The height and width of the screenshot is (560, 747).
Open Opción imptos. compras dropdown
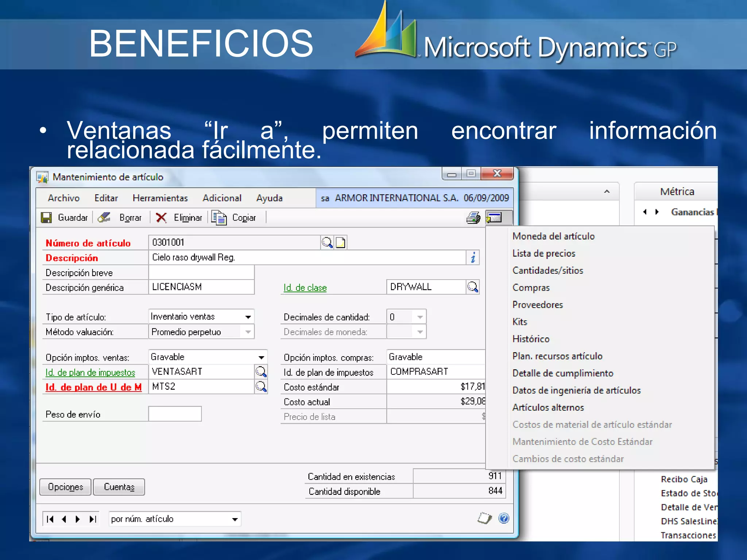click(436, 357)
